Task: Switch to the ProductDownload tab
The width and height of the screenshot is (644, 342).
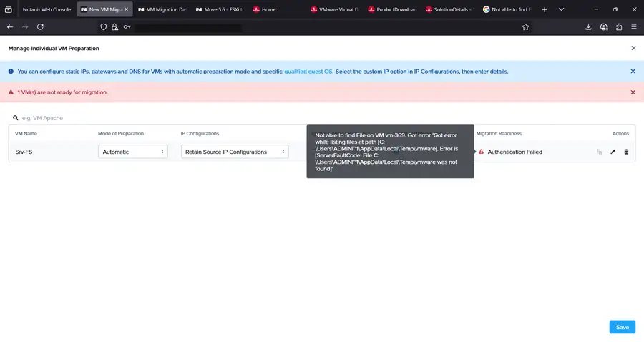Action: [x=392, y=9]
